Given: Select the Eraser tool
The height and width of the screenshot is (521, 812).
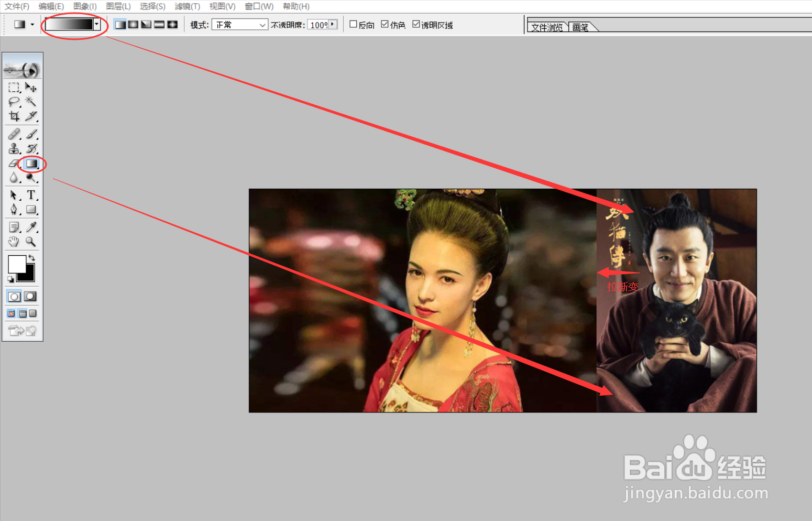Looking at the screenshot, I should tap(14, 164).
